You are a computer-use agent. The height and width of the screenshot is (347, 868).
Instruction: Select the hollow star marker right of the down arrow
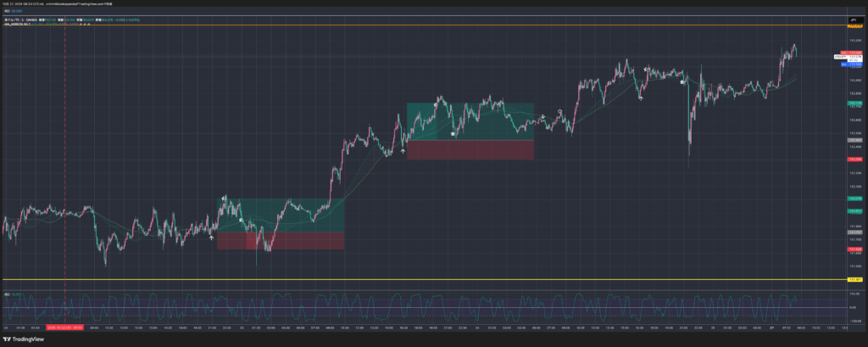[x=559, y=112]
